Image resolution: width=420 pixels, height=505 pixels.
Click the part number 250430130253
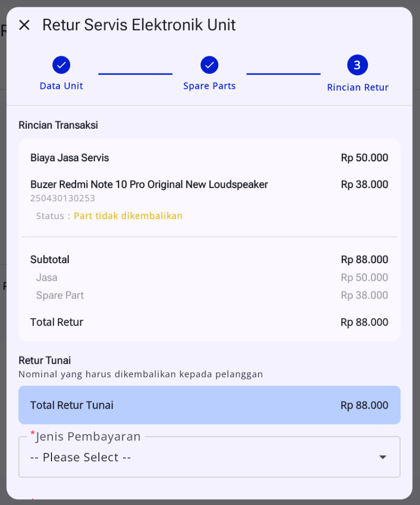coord(62,198)
